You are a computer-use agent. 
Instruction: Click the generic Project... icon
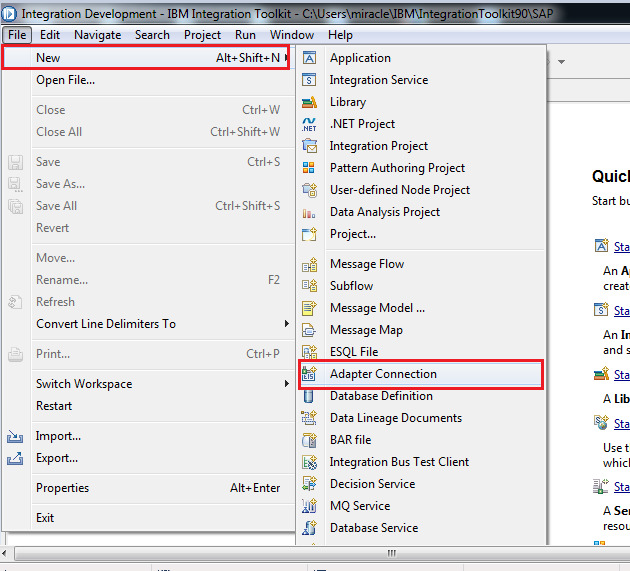(309, 234)
